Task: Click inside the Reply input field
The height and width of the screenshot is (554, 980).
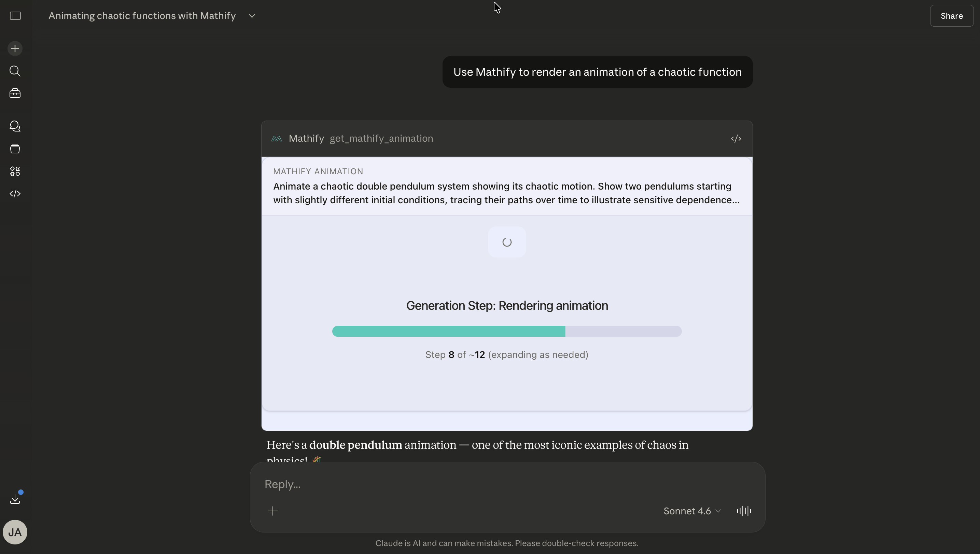Action: pos(457,484)
